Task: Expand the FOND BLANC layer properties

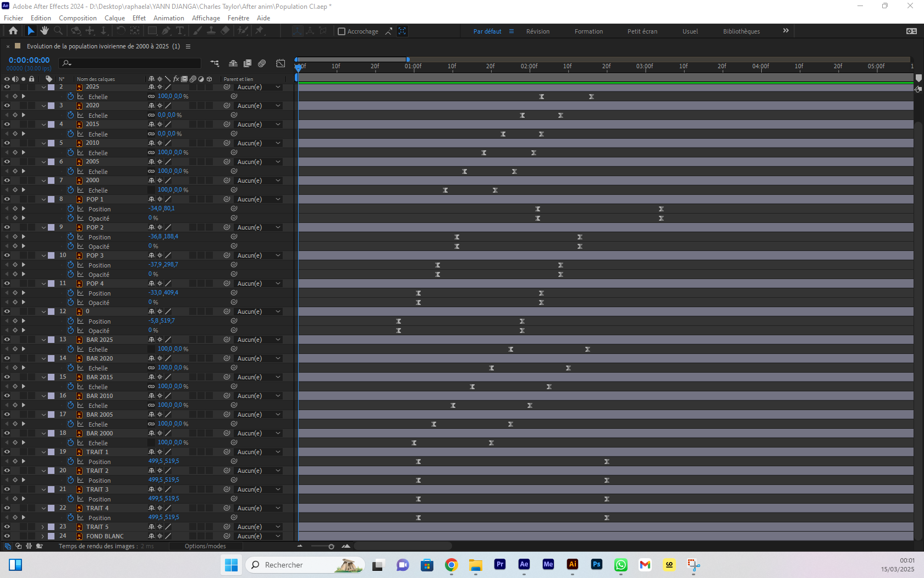Action: pos(43,536)
